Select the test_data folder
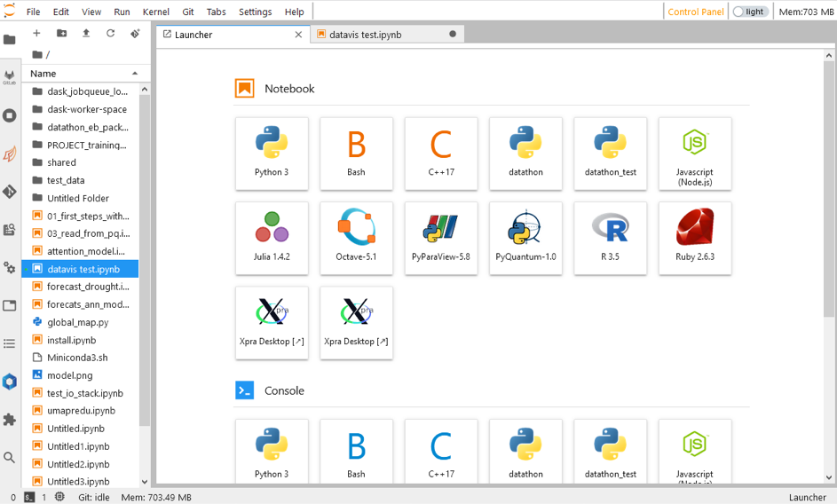837x504 pixels. (80, 180)
